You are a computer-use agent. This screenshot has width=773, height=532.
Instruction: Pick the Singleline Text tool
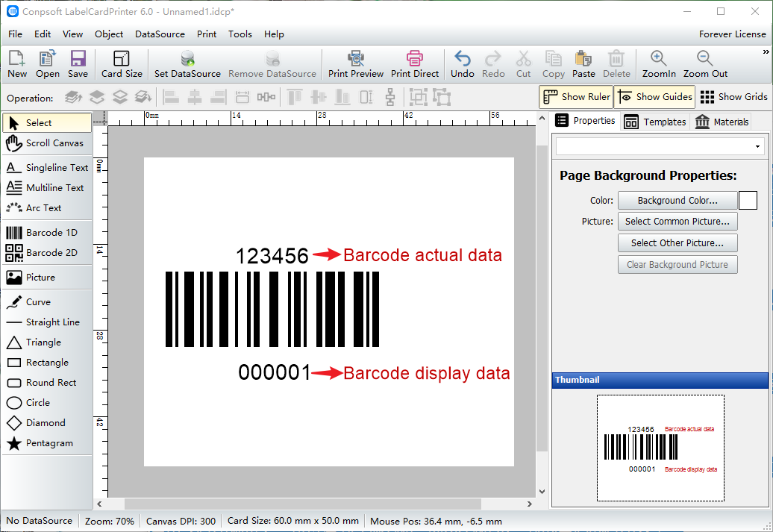pyautogui.click(x=47, y=168)
